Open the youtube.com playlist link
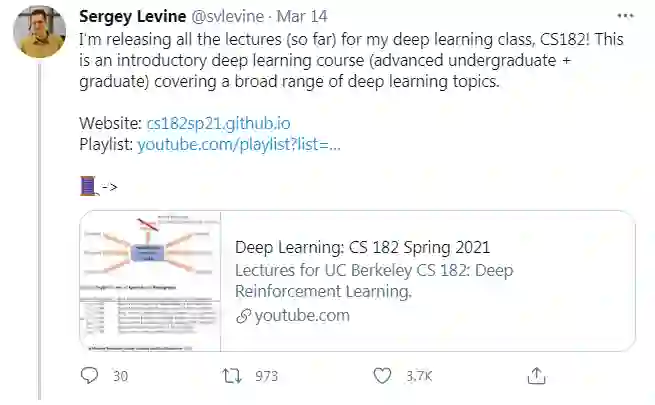Screen dimensions: 655x405 pyautogui.click(x=239, y=145)
